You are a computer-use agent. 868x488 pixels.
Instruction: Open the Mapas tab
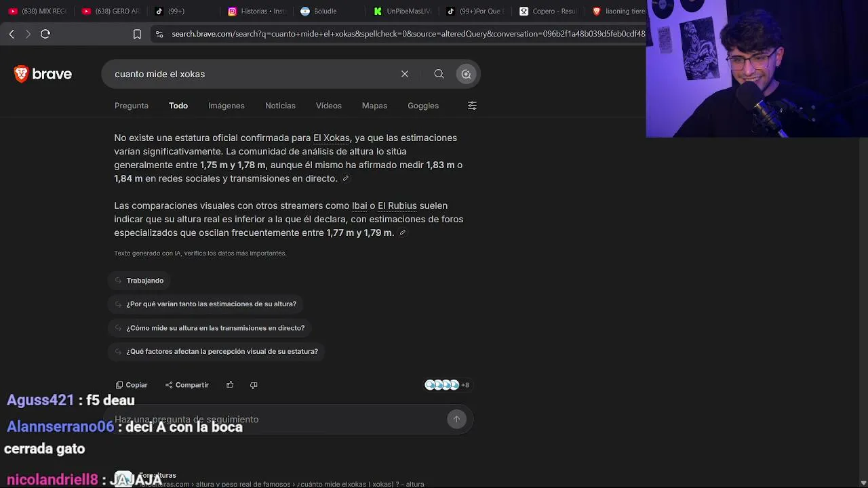point(374,106)
